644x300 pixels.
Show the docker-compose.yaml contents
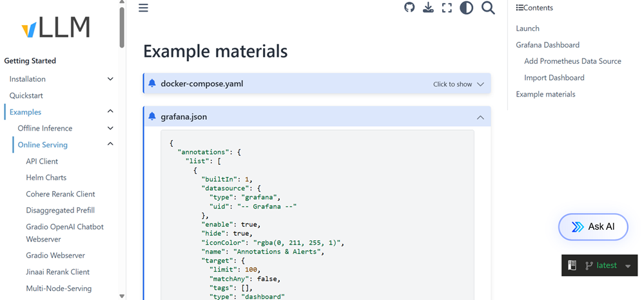458,84
